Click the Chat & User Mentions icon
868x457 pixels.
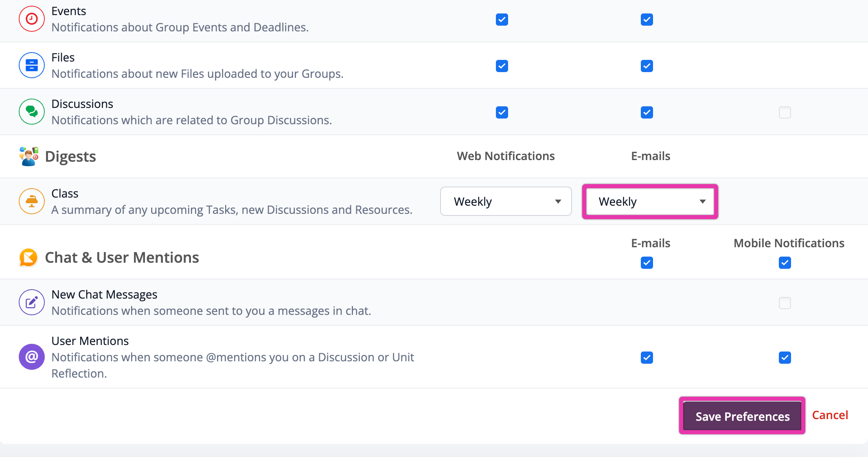(x=28, y=257)
